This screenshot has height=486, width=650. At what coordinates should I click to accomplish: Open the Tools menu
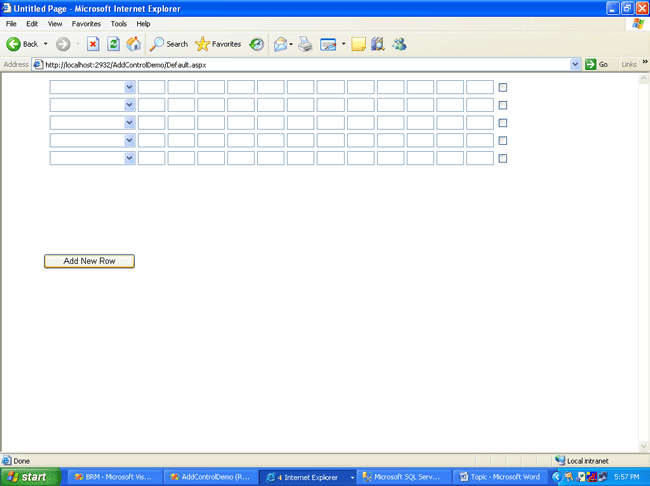(119, 24)
